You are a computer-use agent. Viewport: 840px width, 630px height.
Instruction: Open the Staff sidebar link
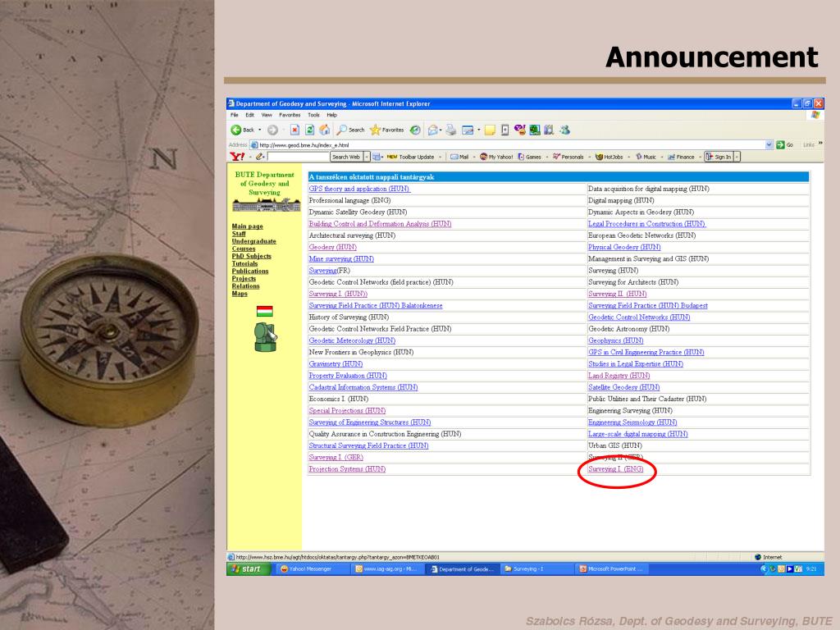[239, 234]
